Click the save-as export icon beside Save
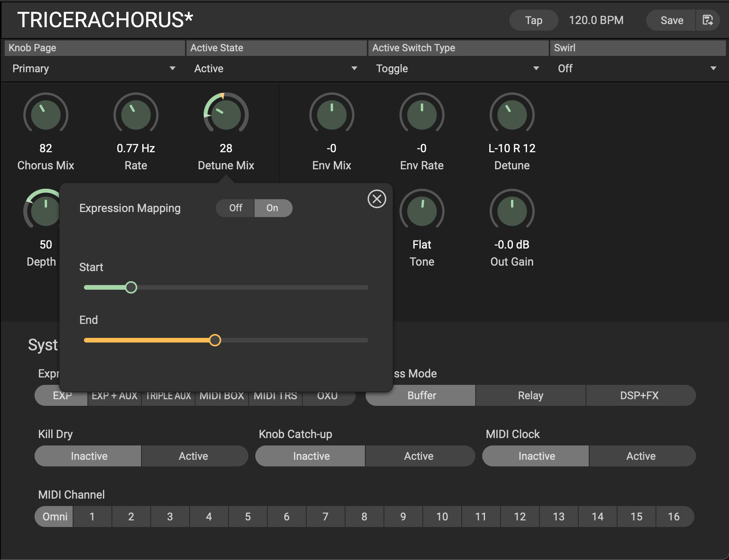The image size is (729, 560). tap(708, 20)
